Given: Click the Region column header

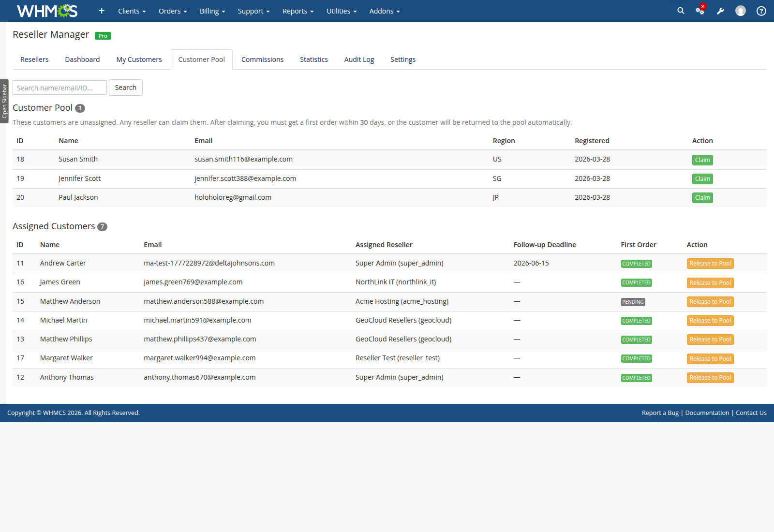Looking at the screenshot, I should click(x=504, y=141).
